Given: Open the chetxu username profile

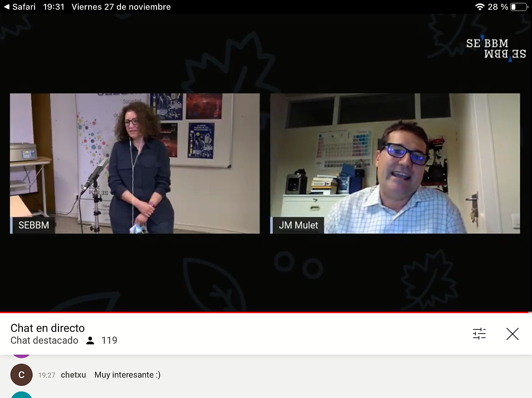Looking at the screenshot, I should point(73,375).
